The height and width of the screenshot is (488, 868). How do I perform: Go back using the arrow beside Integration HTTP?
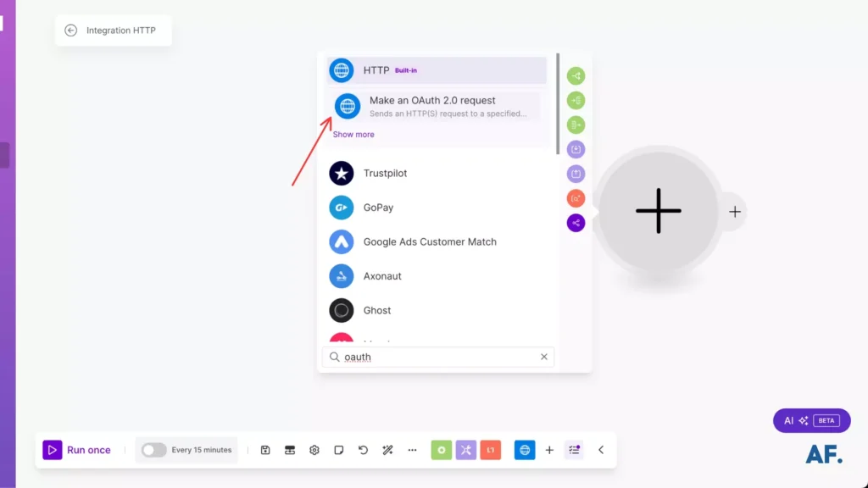click(x=71, y=30)
